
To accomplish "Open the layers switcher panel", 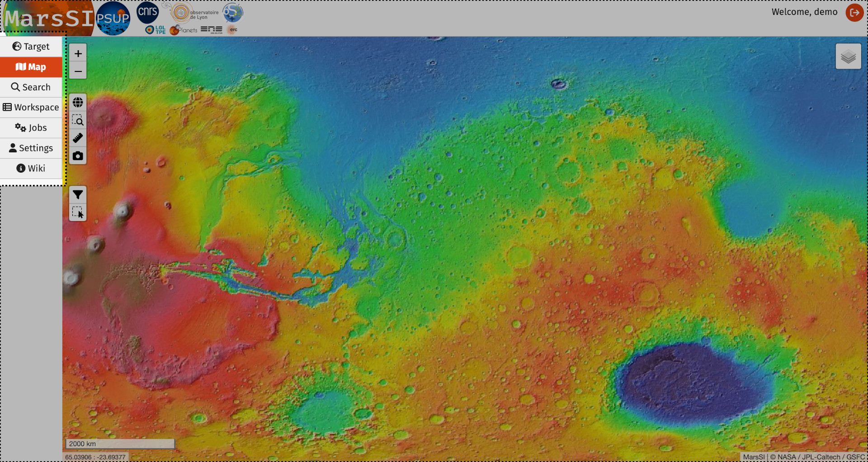I will click(x=848, y=57).
